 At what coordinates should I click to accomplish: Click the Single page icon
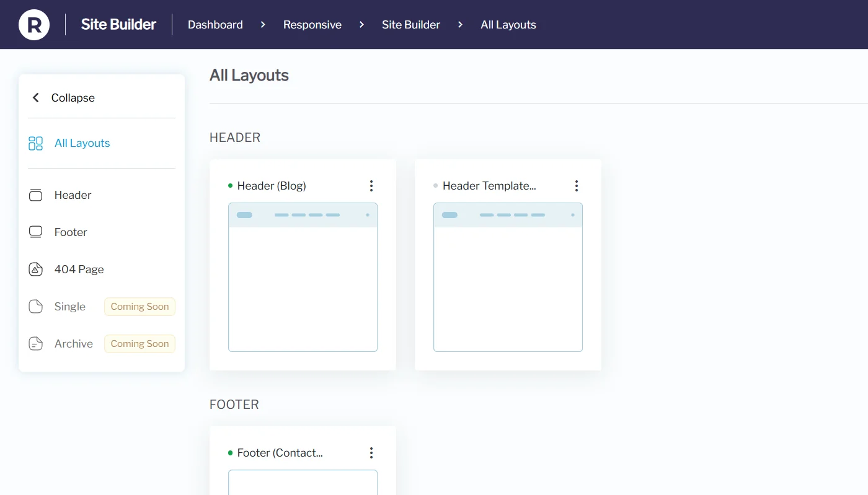click(36, 307)
